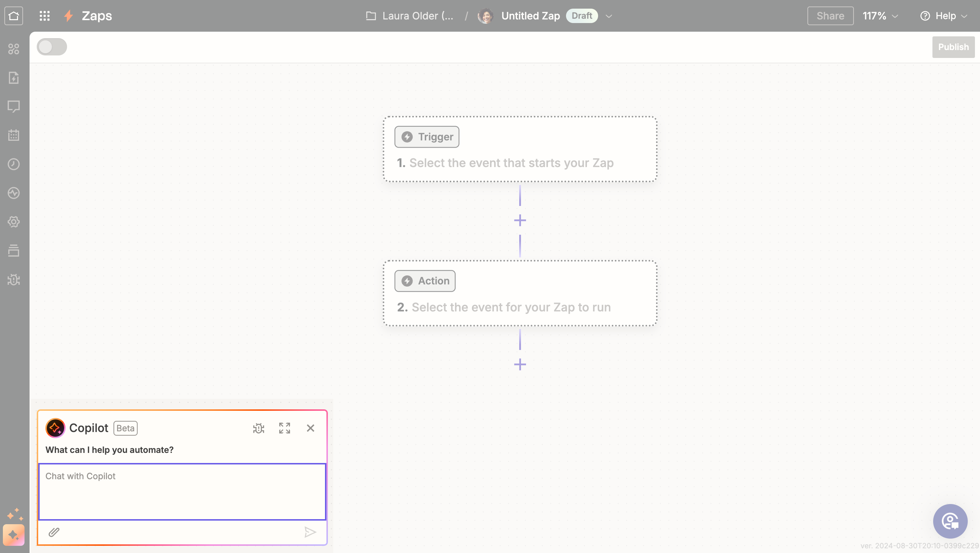This screenshot has height=553, width=980.
Task: Click the Zaps lightning bolt logo
Action: point(68,15)
